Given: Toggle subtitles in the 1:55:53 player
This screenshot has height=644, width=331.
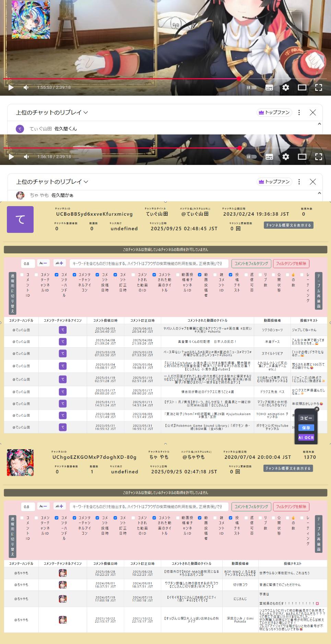Looking at the screenshot, I should coord(269,87).
